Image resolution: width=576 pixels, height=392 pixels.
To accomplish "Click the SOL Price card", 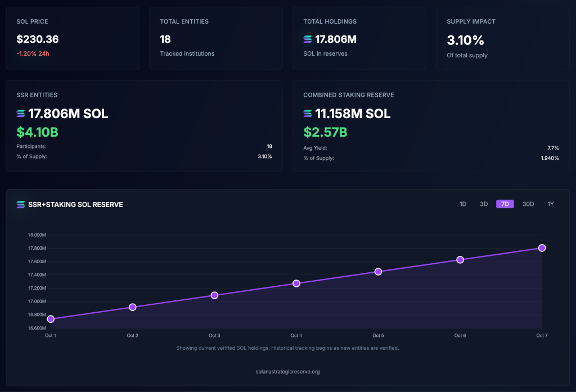I will click(x=72, y=38).
